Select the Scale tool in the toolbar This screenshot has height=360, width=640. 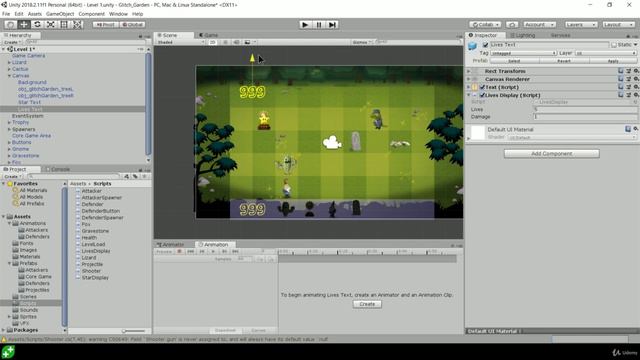click(51, 24)
